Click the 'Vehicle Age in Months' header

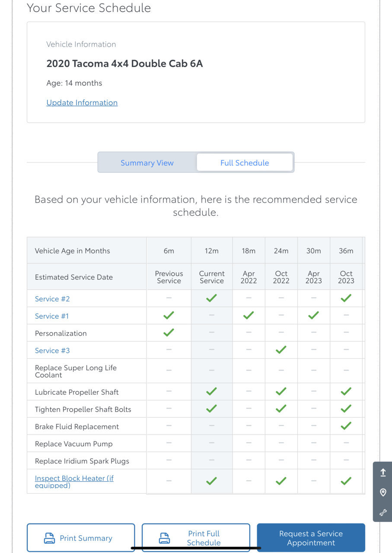click(72, 251)
